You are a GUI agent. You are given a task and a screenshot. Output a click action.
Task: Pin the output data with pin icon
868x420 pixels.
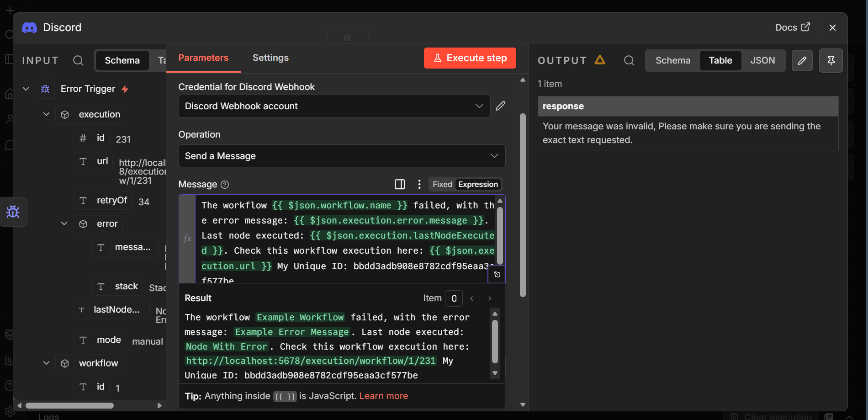pos(831,60)
